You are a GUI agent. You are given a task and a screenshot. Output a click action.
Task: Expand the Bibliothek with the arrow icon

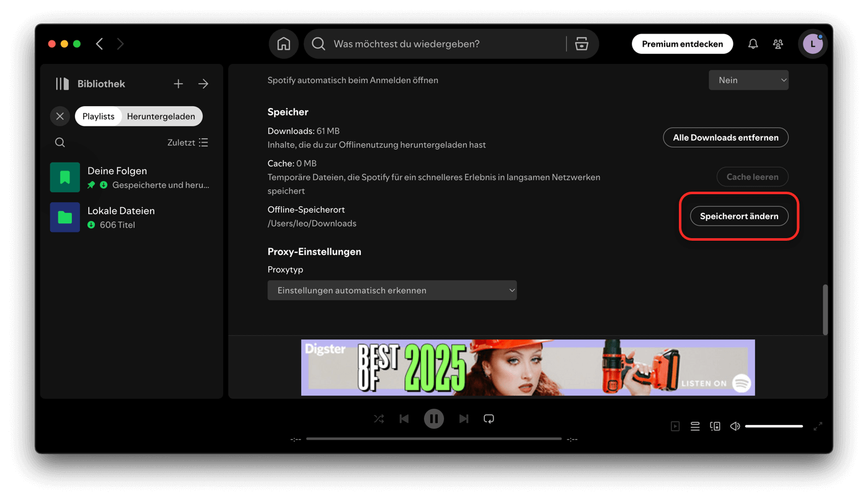[x=203, y=84]
